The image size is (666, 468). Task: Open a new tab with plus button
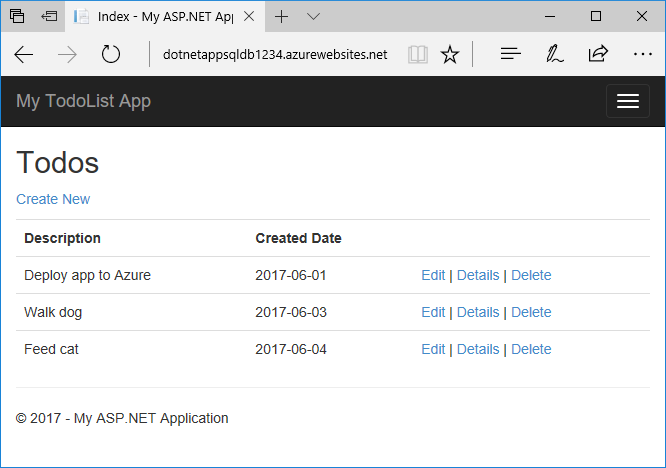click(282, 16)
